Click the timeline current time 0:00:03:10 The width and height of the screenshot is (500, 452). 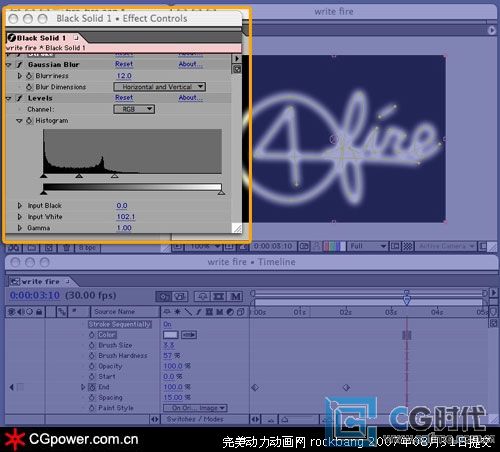point(35,295)
